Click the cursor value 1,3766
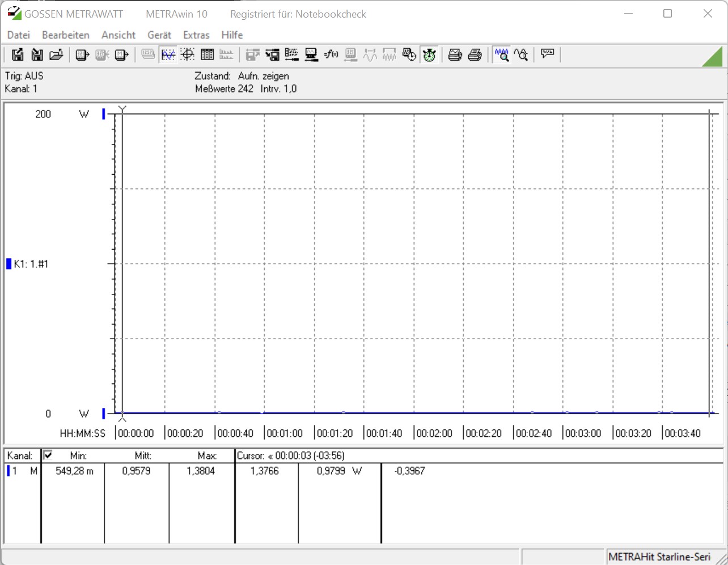 pos(265,471)
